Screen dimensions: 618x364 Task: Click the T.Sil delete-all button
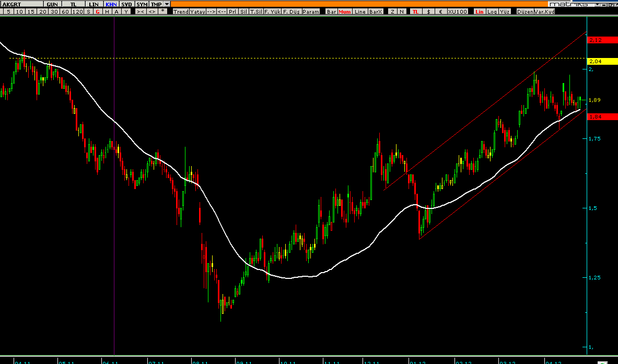pyautogui.click(x=256, y=11)
